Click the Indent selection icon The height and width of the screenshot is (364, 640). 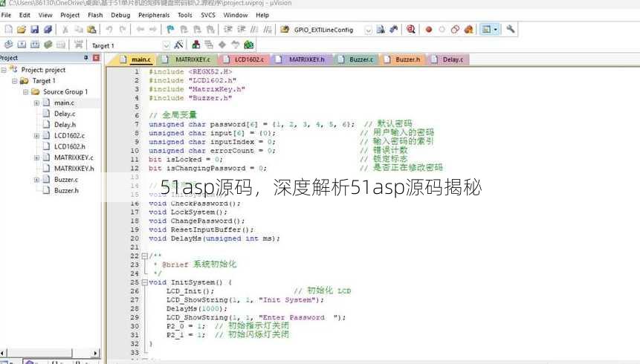[x=227, y=30]
